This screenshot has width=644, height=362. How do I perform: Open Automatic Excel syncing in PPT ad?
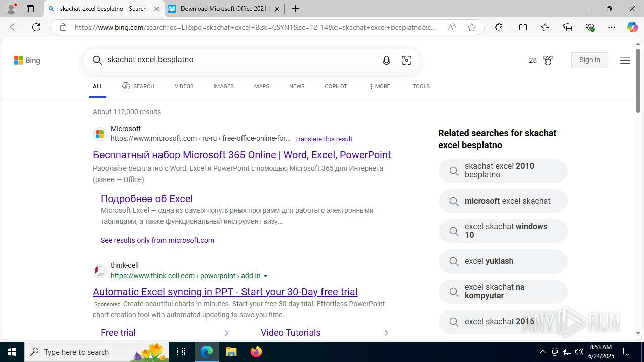225,292
